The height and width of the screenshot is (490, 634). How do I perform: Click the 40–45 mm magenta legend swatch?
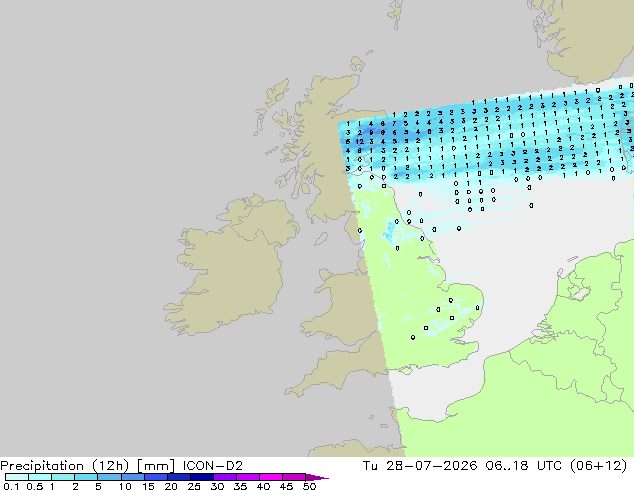[x=271, y=477]
